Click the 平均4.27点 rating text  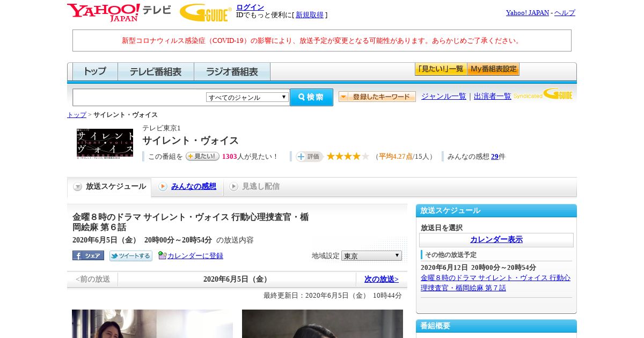coord(396,157)
